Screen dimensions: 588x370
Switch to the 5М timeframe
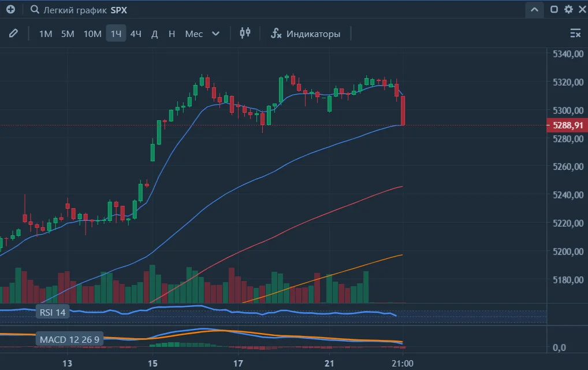tap(68, 34)
